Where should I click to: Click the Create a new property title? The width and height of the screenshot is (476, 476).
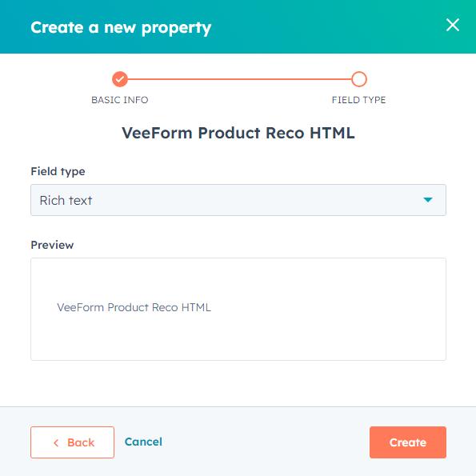pos(121,28)
